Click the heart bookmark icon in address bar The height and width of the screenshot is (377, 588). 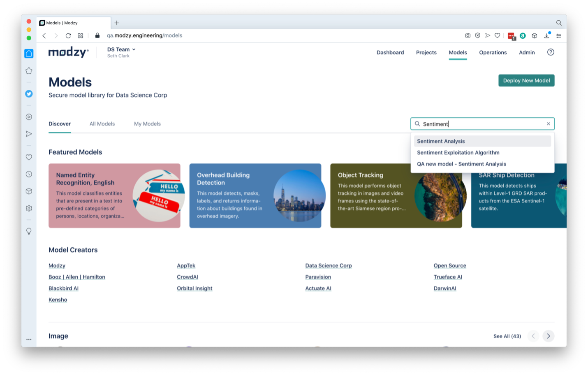coord(498,35)
